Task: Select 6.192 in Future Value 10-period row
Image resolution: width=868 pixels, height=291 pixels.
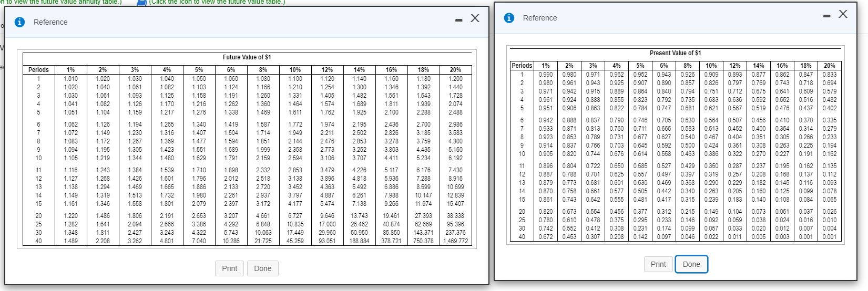Action: click(x=455, y=158)
